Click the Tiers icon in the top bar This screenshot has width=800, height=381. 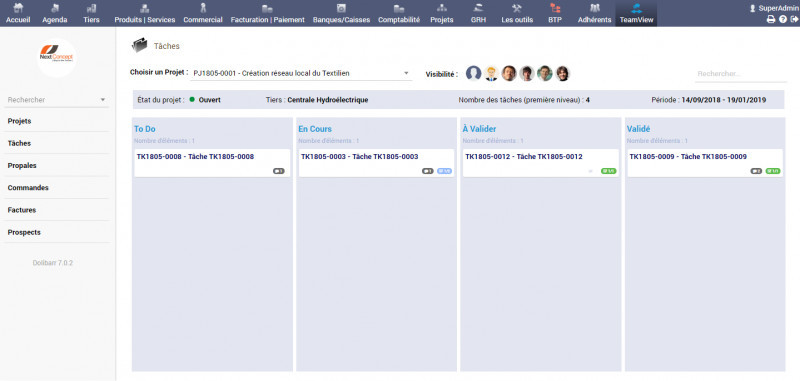(91, 8)
